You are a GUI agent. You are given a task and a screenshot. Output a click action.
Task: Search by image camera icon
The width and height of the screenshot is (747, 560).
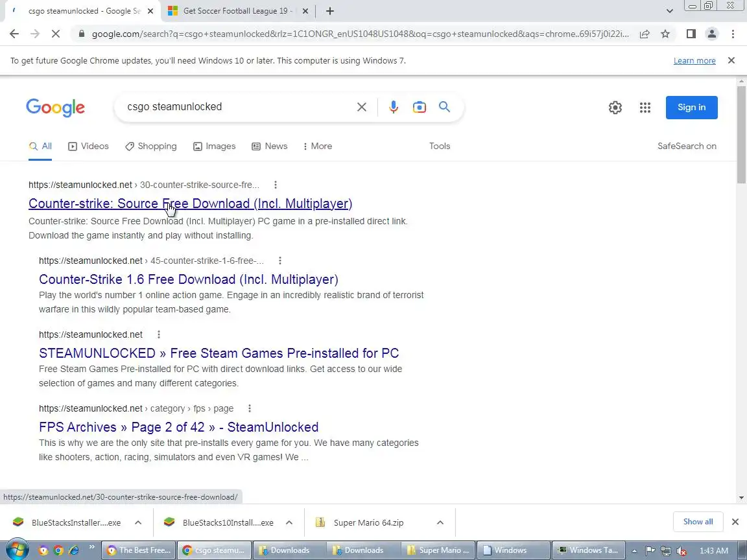pyautogui.click(x=420, y=107)
